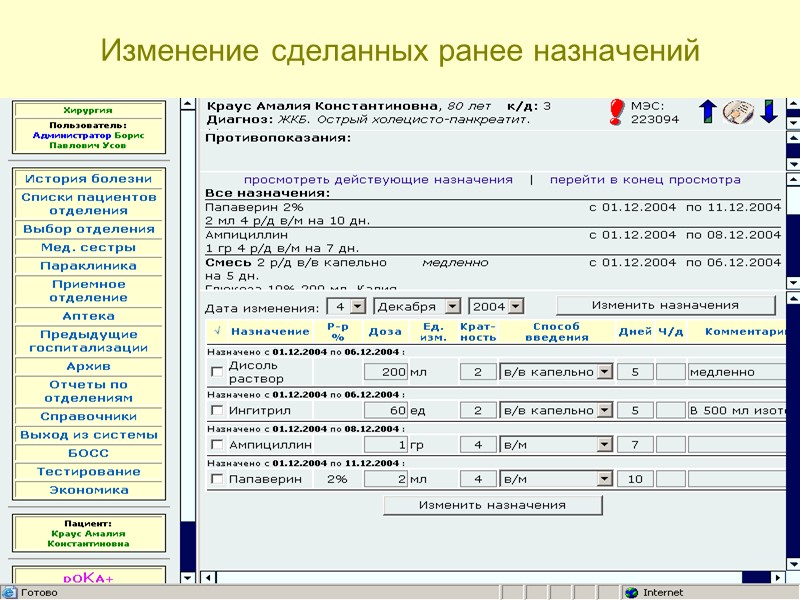
Task: Open Отчеты по отделениям
Action: pos(89,391)
